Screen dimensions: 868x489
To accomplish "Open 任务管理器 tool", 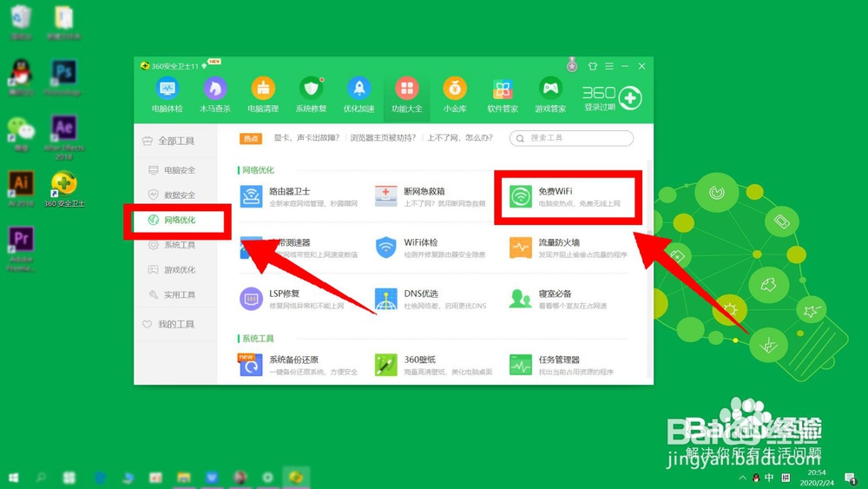I will (x=562, y=365).
